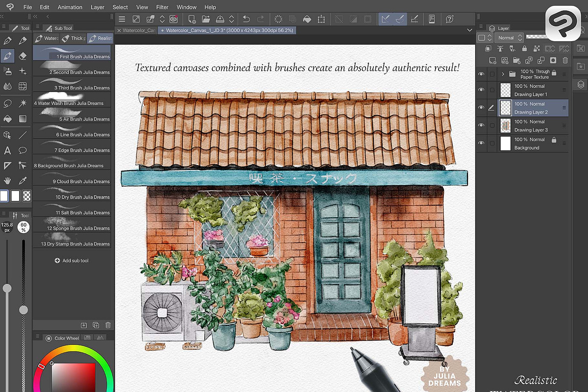Select the Gradient tool
The width and height of the screenshot is (588, 392).
coord(23,119)
